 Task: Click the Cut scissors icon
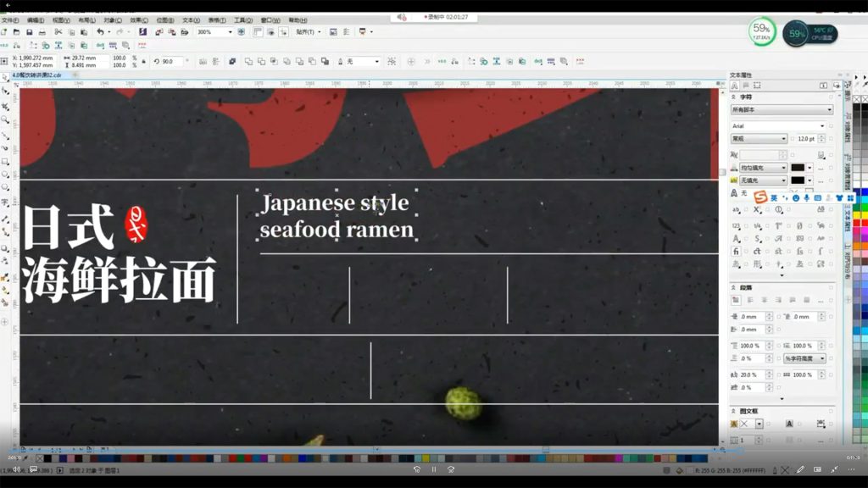click(x=58, y=32)
